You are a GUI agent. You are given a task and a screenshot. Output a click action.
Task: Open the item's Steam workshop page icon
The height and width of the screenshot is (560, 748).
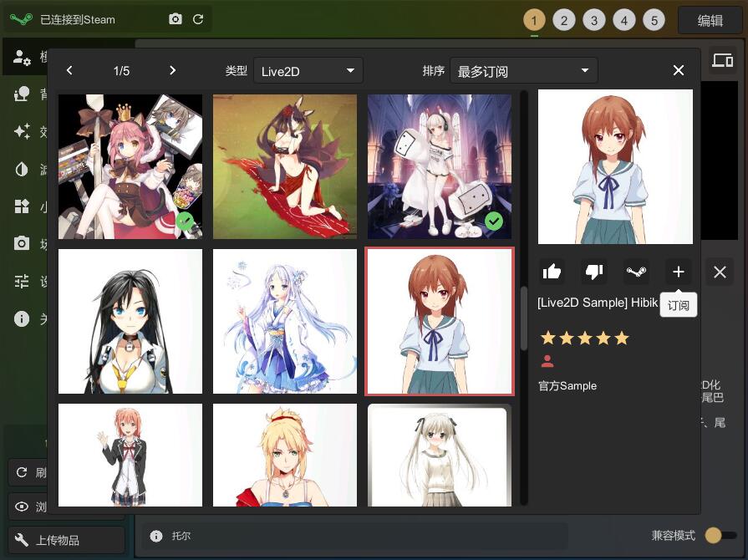click(x=636, y=272)
